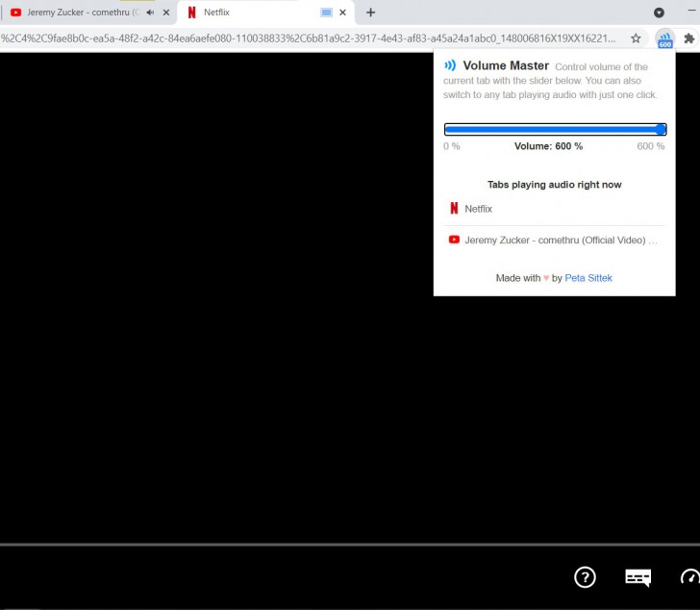700x610 pixels.
Task: Close the Netflix tab
Action: pos(342,13)
